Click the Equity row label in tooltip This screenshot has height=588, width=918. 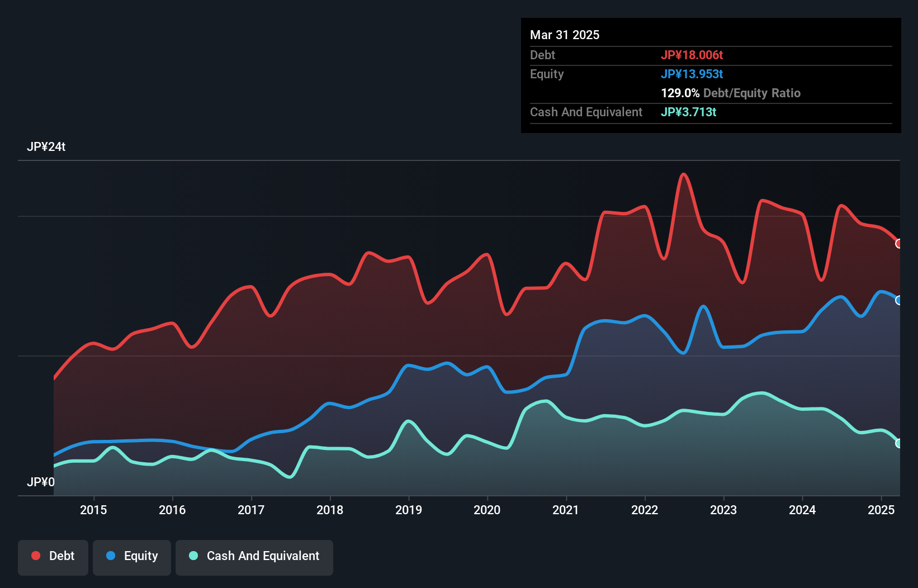tap(547, 74)
